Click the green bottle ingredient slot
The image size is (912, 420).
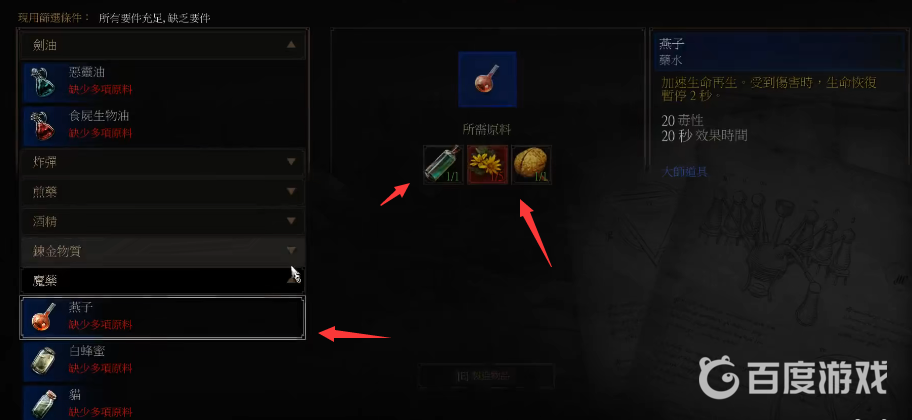(443, 165)
